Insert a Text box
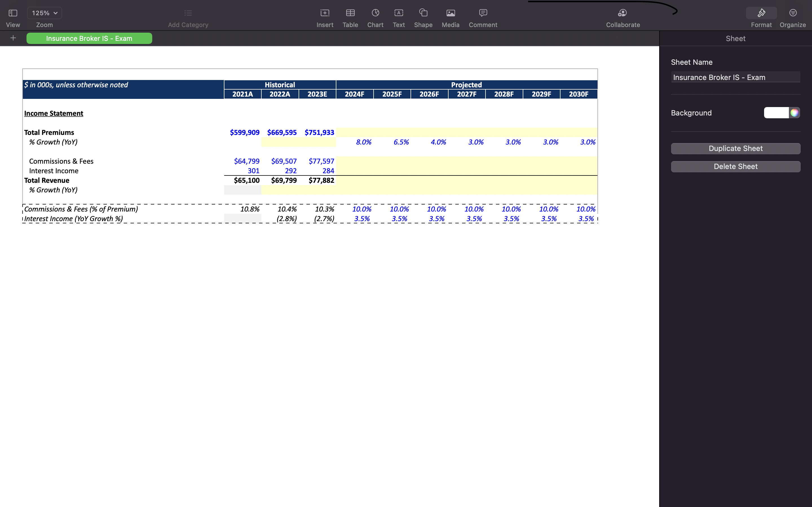Viewport: 812px width, 507px height. click(x=399, y=13)
